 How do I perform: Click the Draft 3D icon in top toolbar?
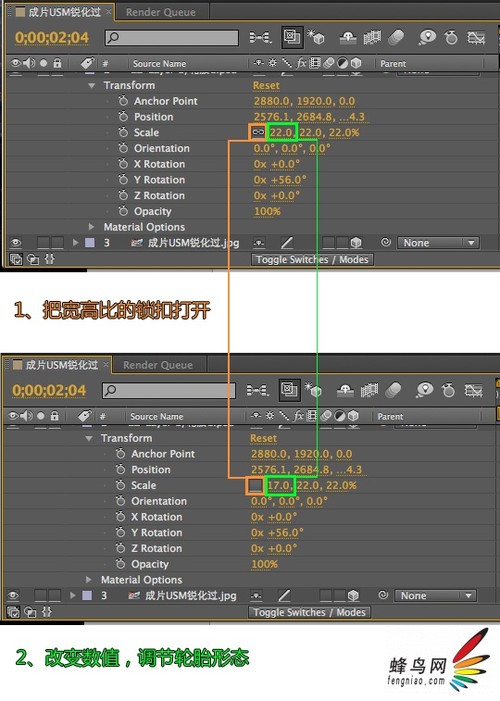(x=316, y=38)
